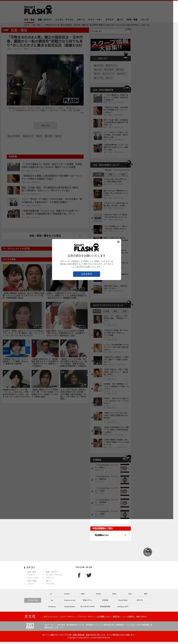Click ナンバーズ4 tag

[109, 74]
